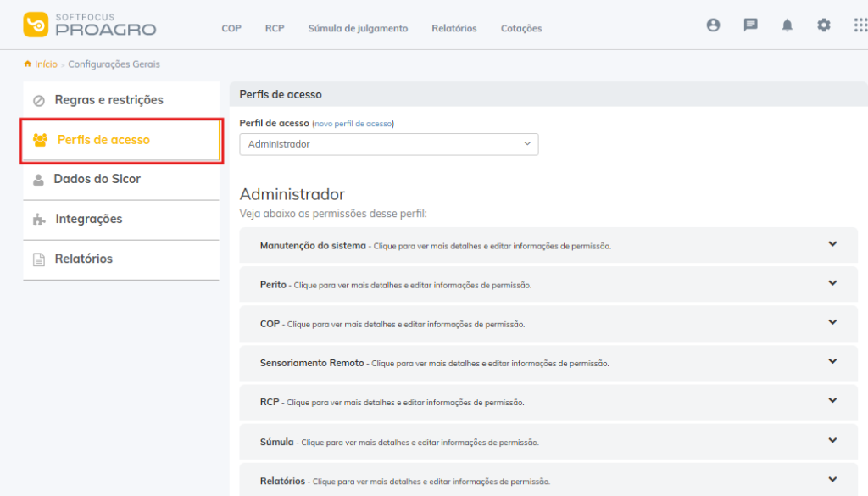This screenshot has height=496, width=868.
Task: Open the chat messages icon
Action: (750, 25)
